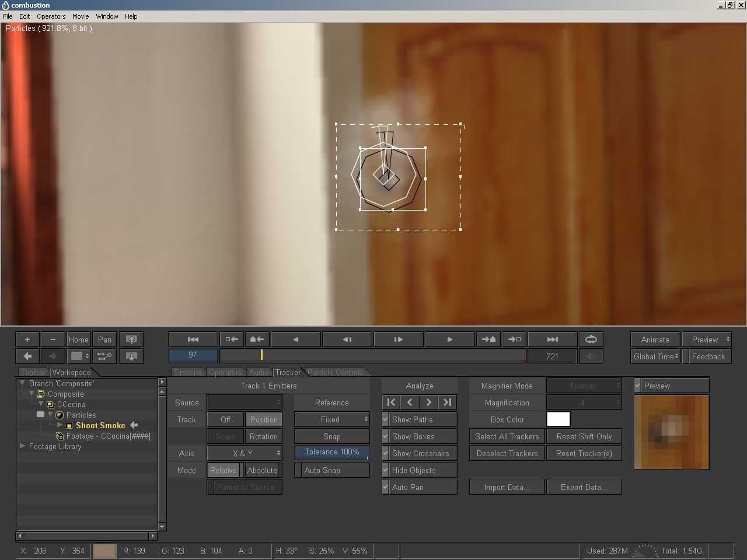Click the yellow playhead marker on the timeline
This screenshot has height=560, width=747.
click(x=261, y=355)
